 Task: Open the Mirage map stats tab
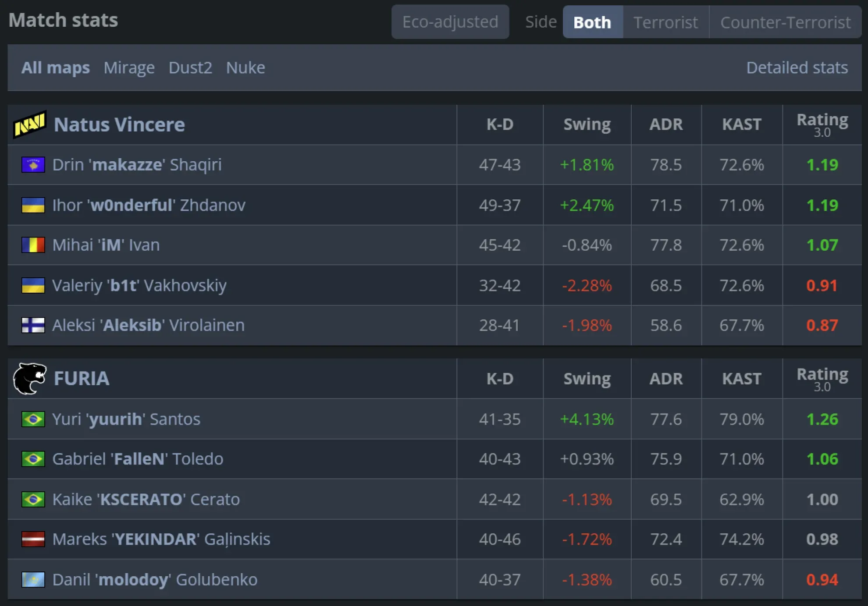129,67
